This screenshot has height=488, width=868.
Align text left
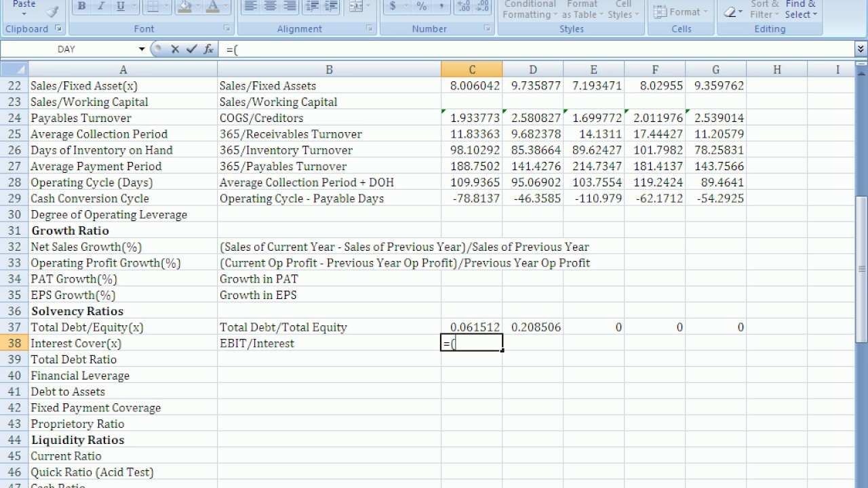click(x=250, y=7)
